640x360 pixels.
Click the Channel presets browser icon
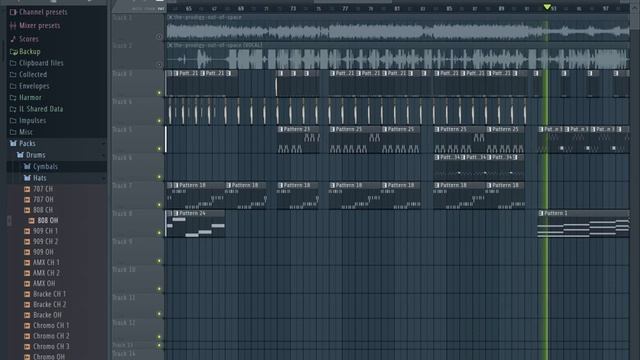[13, 12]
